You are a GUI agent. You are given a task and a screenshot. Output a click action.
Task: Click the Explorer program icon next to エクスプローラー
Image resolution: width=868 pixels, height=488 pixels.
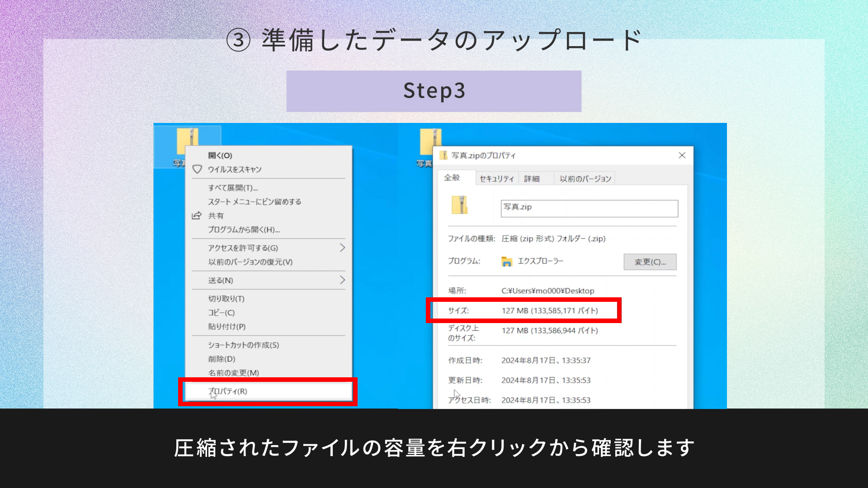[507, 261]
